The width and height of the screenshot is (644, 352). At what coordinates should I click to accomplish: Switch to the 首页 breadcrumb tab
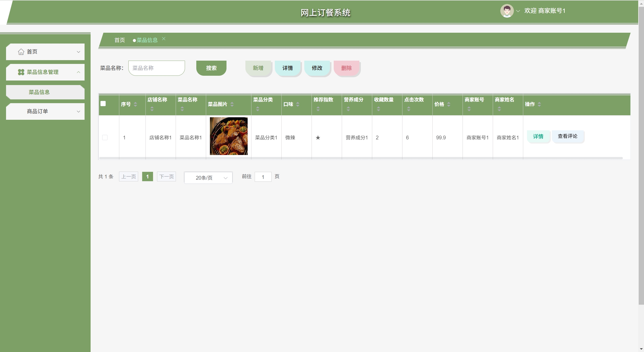pos(120,40)
